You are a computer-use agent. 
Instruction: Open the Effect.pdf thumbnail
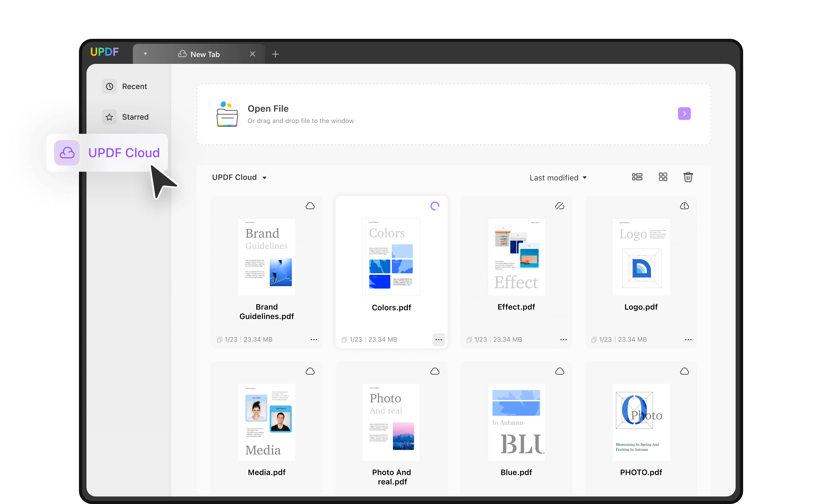pos(516,257)
